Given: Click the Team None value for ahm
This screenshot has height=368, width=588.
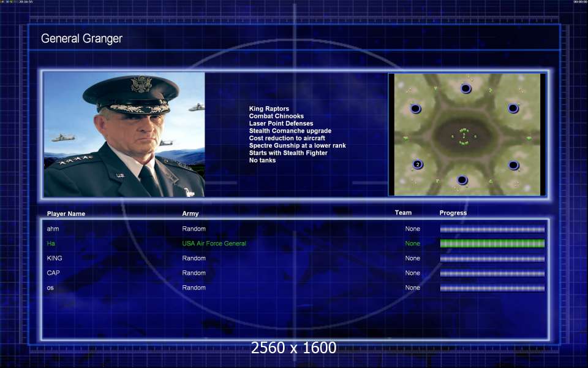Looking at the screenshot, I should tap(412, 229).
